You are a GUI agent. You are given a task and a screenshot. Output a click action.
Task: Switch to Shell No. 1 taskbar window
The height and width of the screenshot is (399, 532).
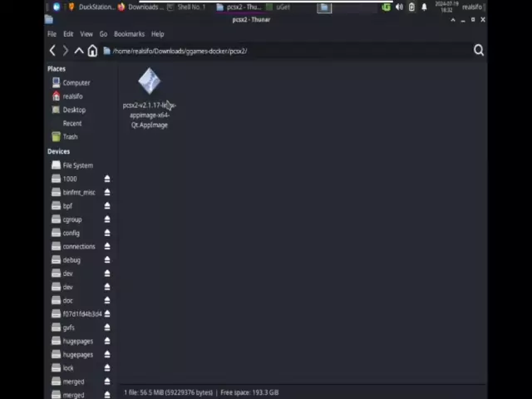tap(190, 7)
